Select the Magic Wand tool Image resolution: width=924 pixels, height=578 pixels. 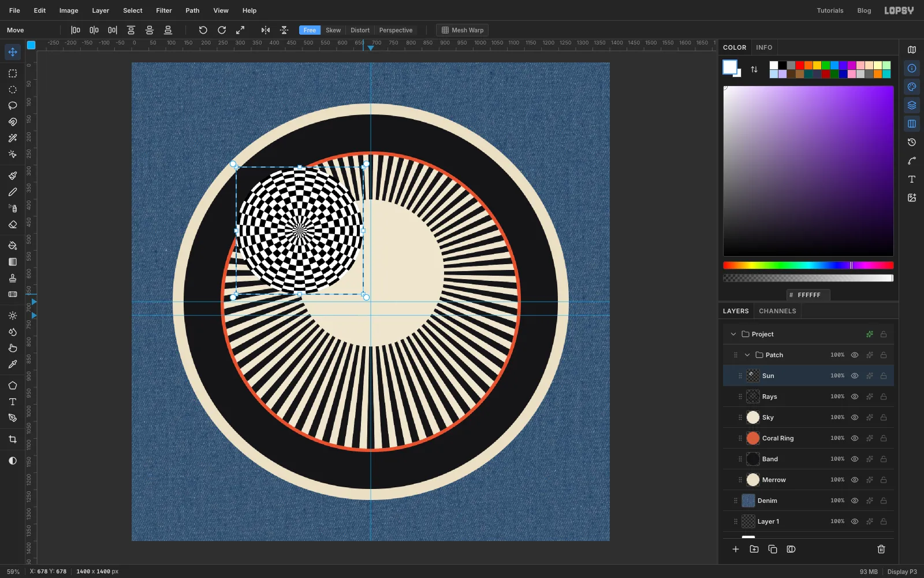click(13, 138)
